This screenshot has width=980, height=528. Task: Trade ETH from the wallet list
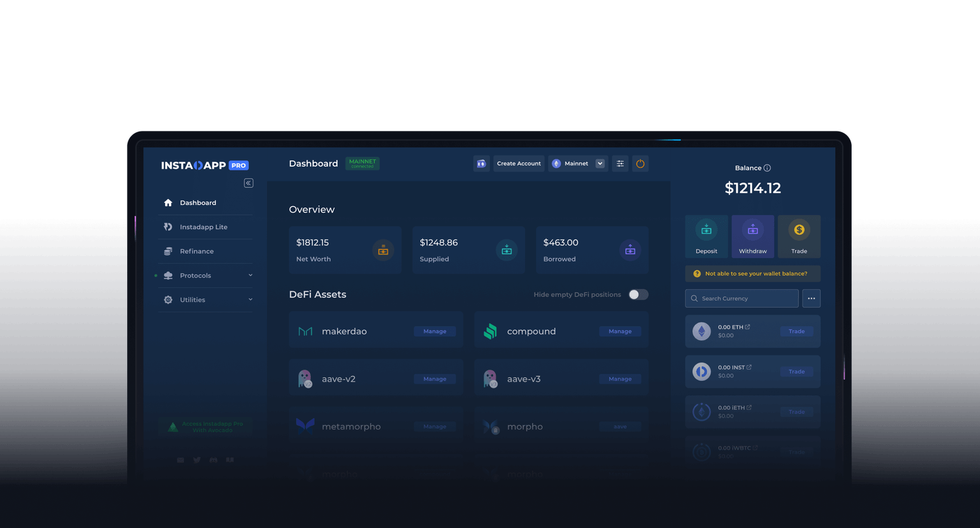click(797, 331)
